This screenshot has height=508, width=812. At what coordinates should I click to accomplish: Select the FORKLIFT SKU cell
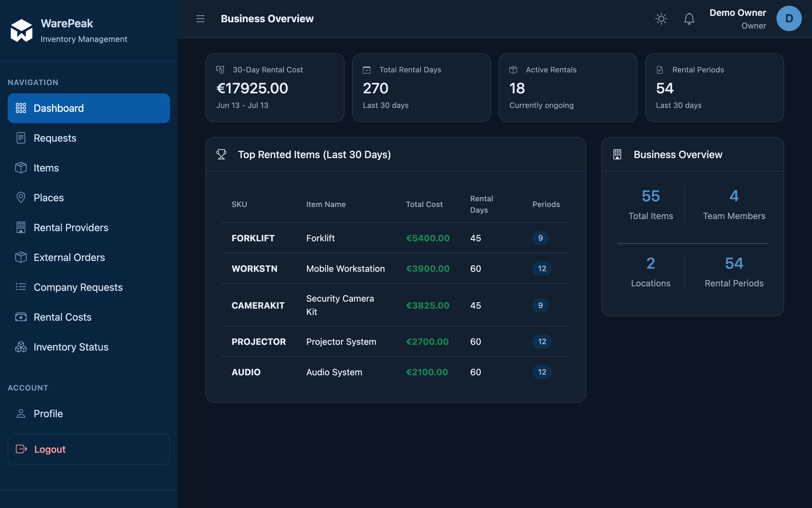(253, 238)
